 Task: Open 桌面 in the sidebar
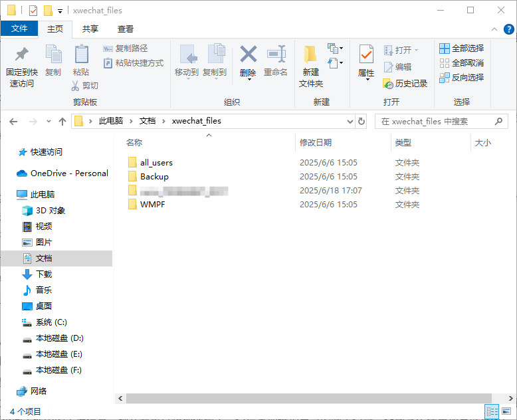(37, 306)
